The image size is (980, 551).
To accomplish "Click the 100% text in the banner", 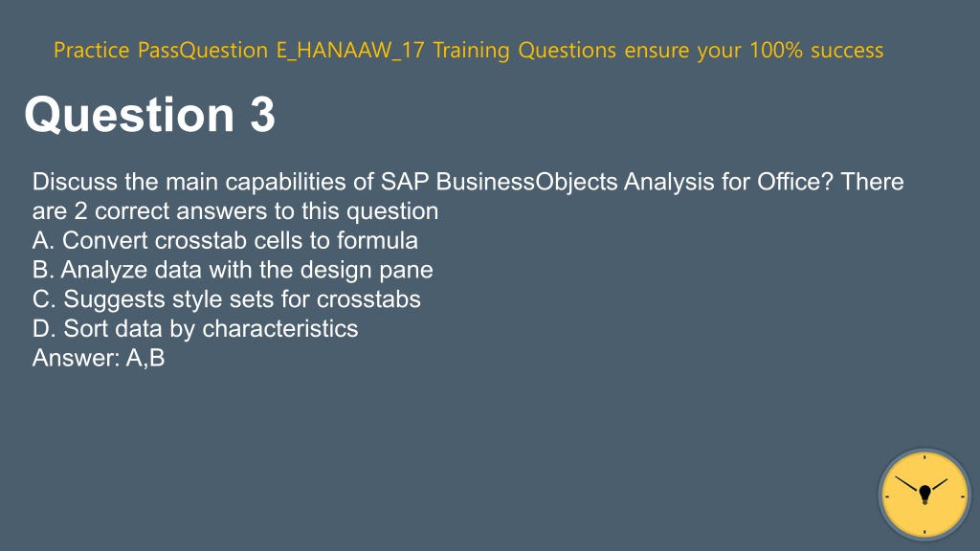I will (775, 50).
